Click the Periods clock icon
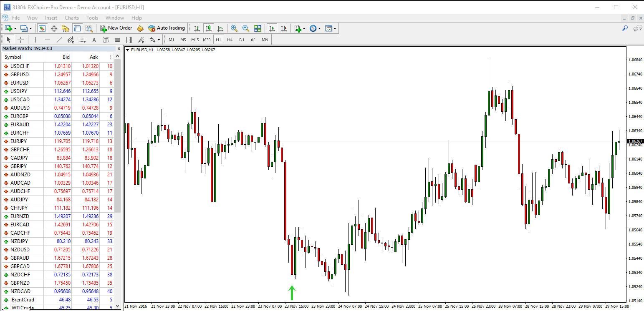644x311 pixels. click(x=313, y=28)
